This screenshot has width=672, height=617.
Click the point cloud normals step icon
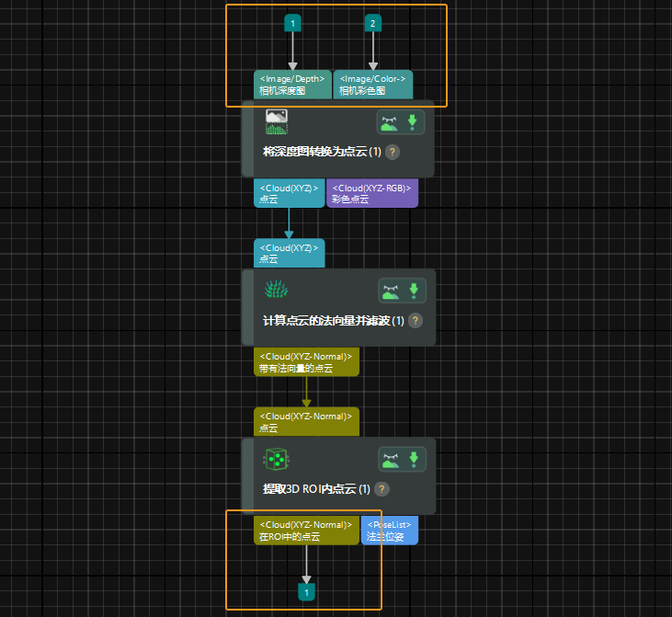[277, 290]
